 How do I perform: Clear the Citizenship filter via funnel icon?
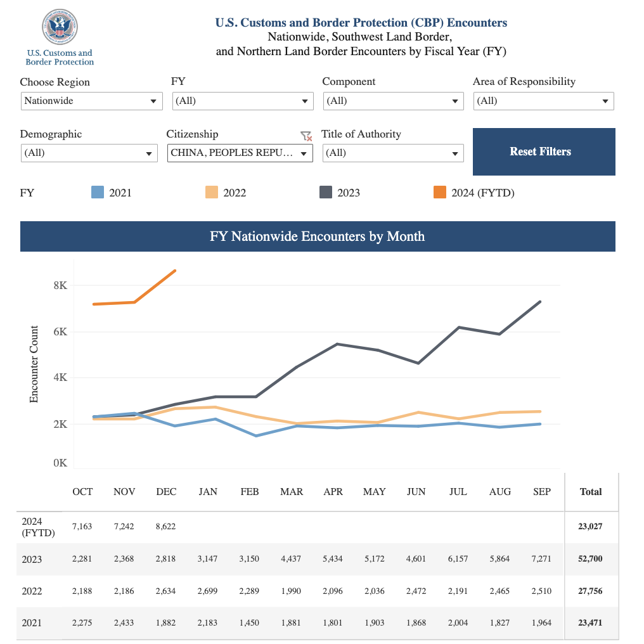tap(306, 136)
